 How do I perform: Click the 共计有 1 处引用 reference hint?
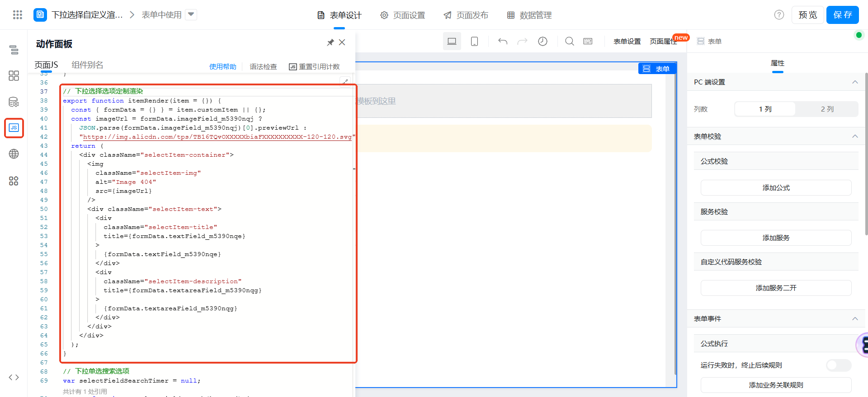tap(85, 392)
